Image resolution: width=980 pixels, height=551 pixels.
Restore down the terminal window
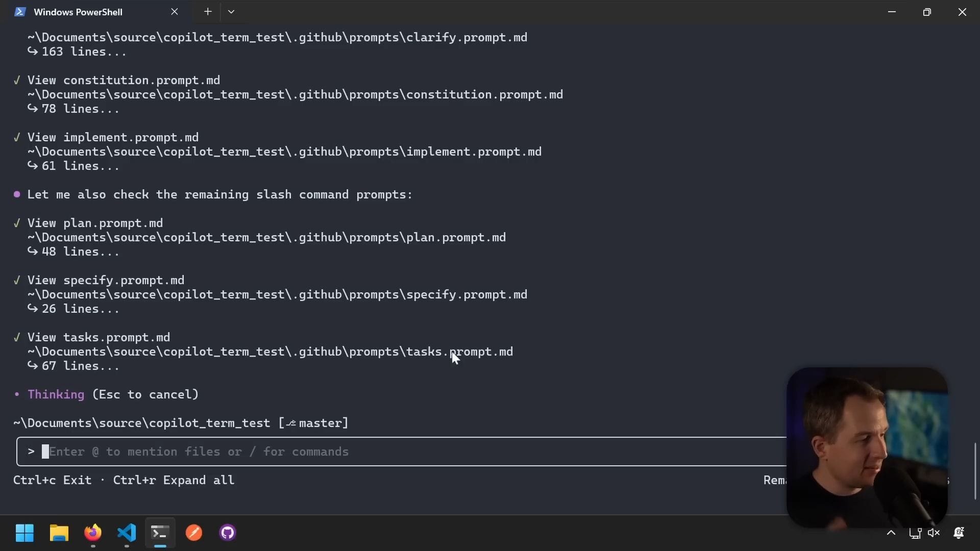pos(927,12)
